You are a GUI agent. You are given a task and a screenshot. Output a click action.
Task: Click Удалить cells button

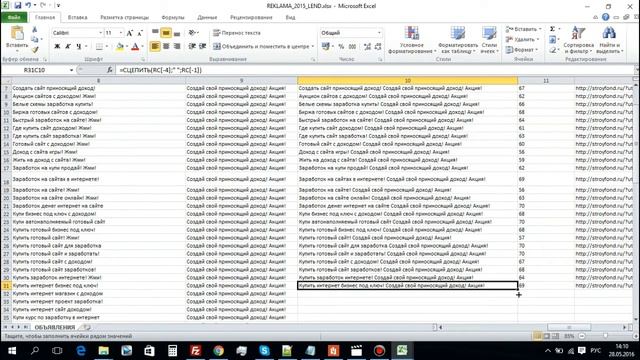click(x=522, y=39)
